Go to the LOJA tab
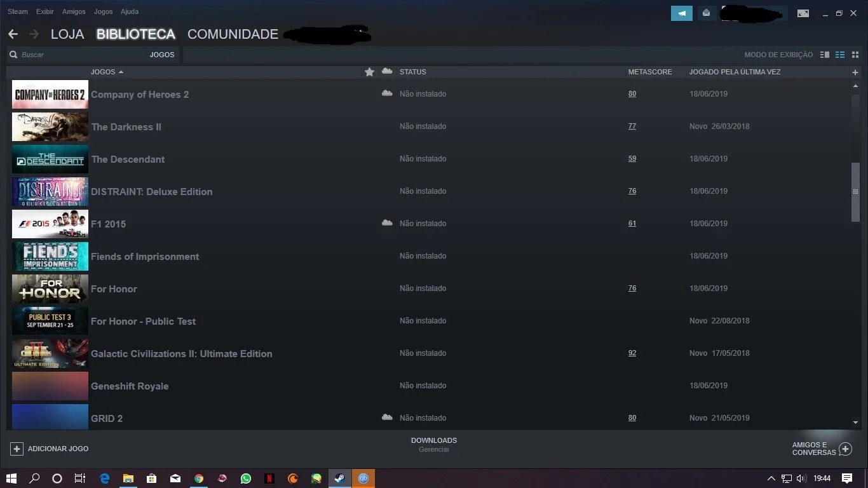Viewport: 868px width, 488px height. [x=67, y=34]
